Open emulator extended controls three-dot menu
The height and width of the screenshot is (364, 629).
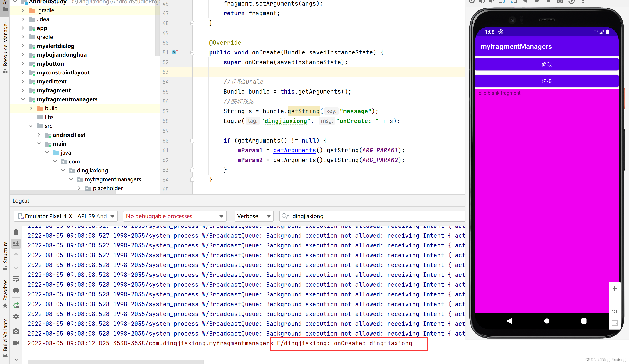point(583,1)
